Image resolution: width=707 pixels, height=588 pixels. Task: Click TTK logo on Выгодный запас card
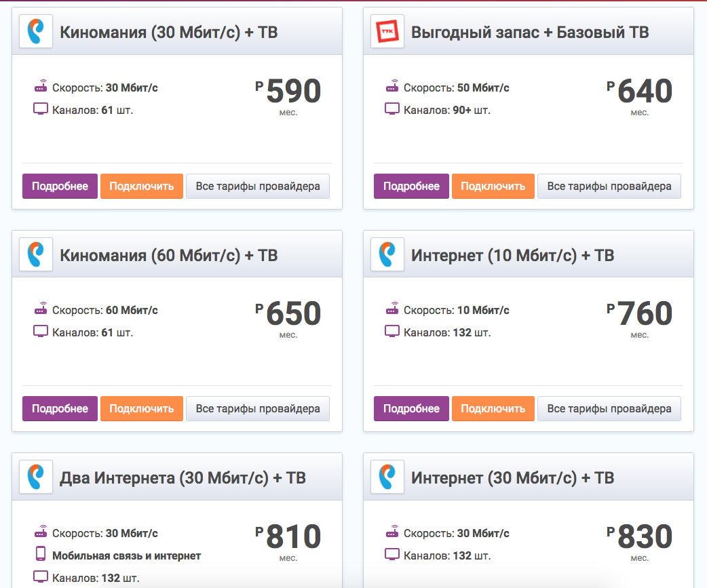[x=387, y=32]
